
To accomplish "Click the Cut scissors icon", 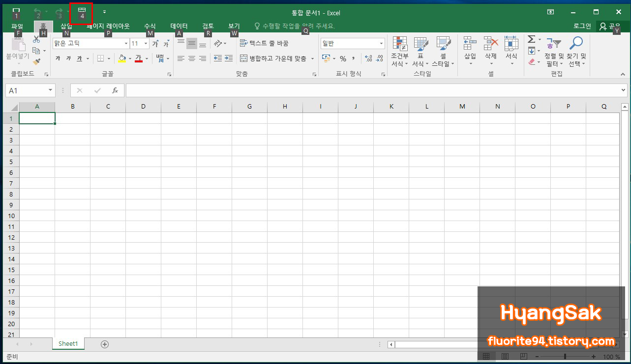I will tap(36, 40).
